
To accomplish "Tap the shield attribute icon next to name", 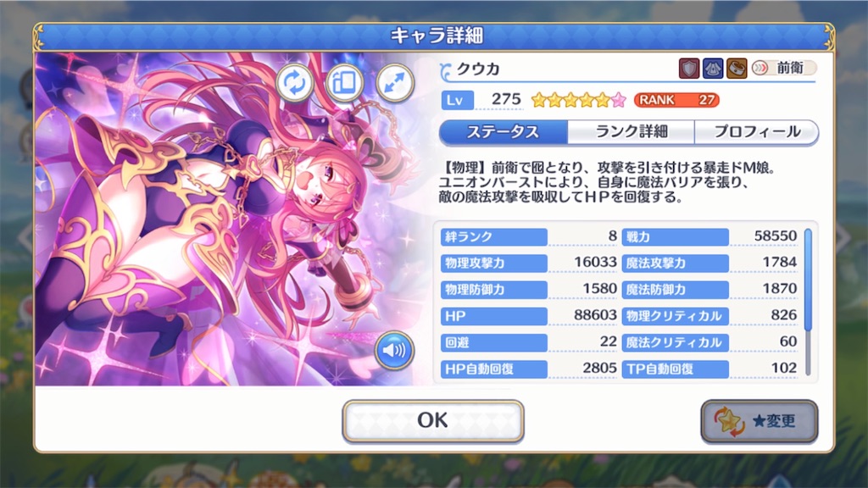I will [688, 69].
